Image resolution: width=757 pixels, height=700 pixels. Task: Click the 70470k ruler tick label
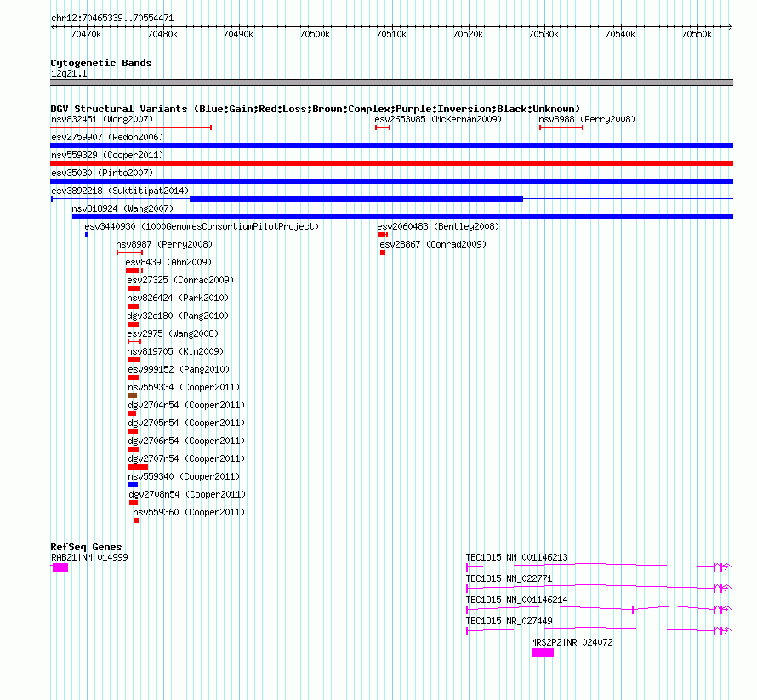click(x=86, y=34)
